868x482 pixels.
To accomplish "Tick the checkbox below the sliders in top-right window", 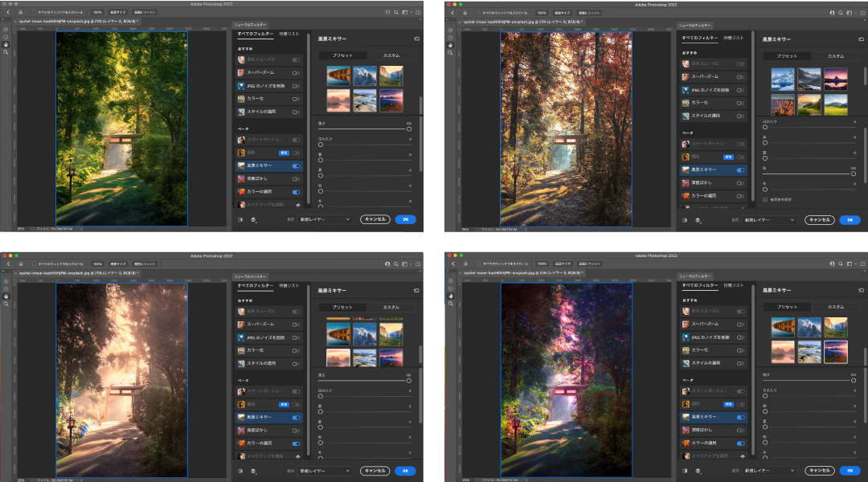I will 765,199.
